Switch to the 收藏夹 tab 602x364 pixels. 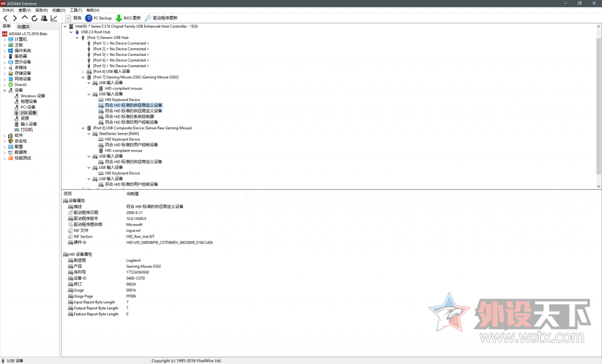[x=24, y=26]
